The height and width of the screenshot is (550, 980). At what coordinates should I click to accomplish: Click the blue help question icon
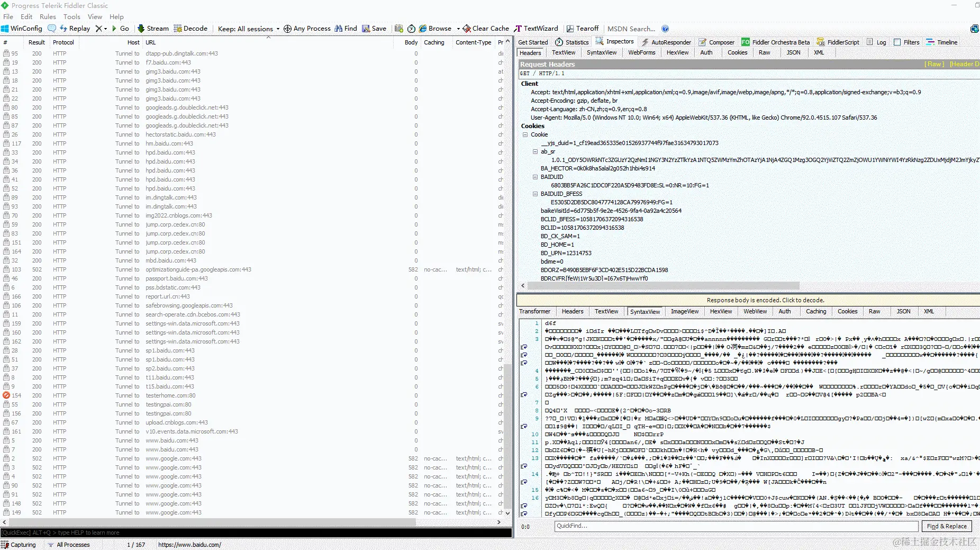665,29
